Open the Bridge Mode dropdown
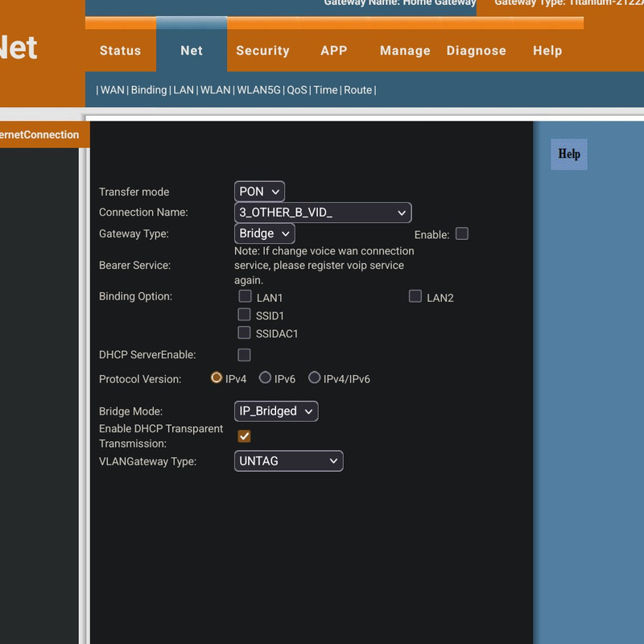This screenshot has width=644, height=644. tap(275, 411)
